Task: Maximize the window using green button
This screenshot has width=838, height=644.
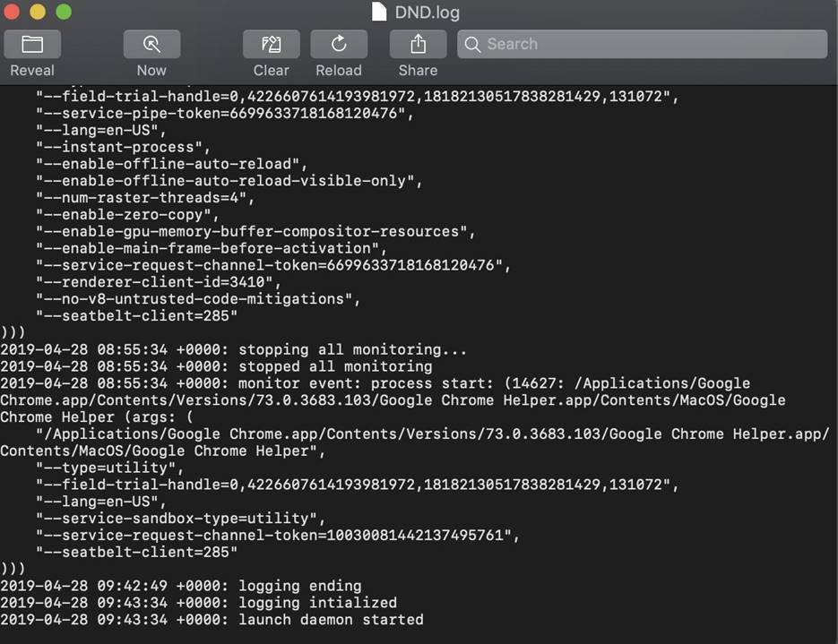Action: pos(64,12)
